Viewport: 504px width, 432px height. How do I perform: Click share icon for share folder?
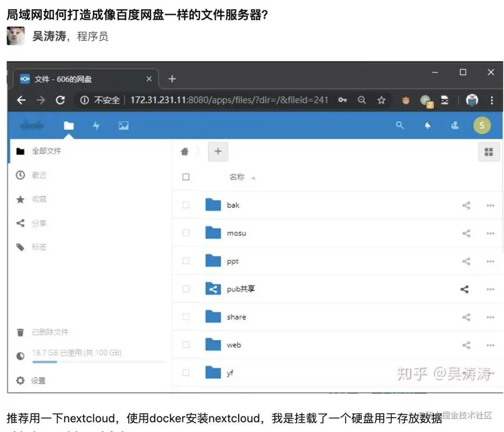[466, 317]
